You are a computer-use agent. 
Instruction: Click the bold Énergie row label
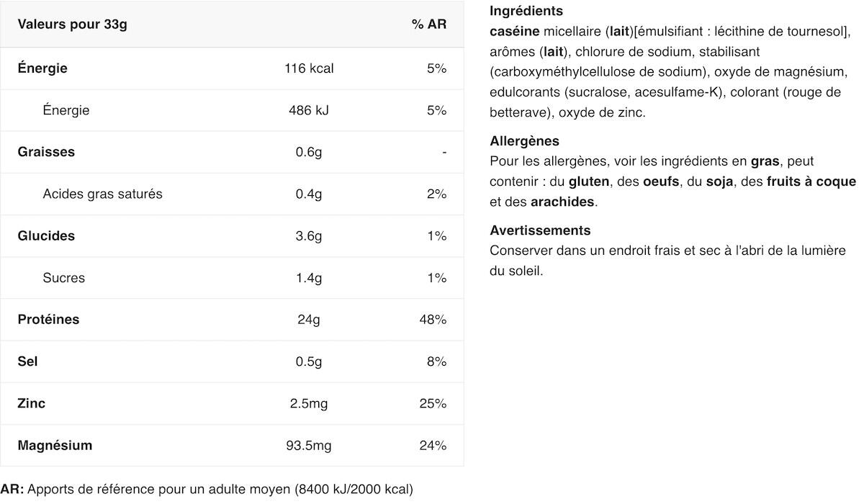pyautogui.click(x=42, y=68)
